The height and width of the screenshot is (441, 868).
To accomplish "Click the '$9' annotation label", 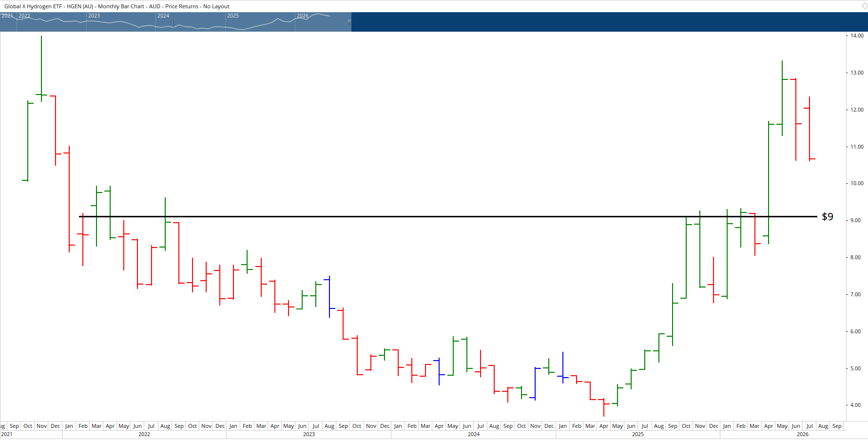I will [x=828, y=216].
